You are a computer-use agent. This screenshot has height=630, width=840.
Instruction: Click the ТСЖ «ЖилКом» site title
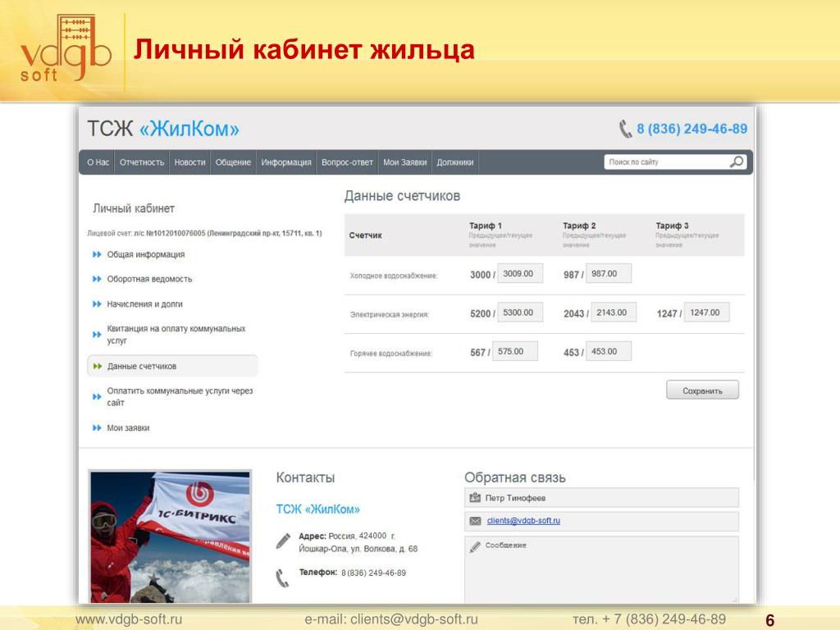[163, 129]
